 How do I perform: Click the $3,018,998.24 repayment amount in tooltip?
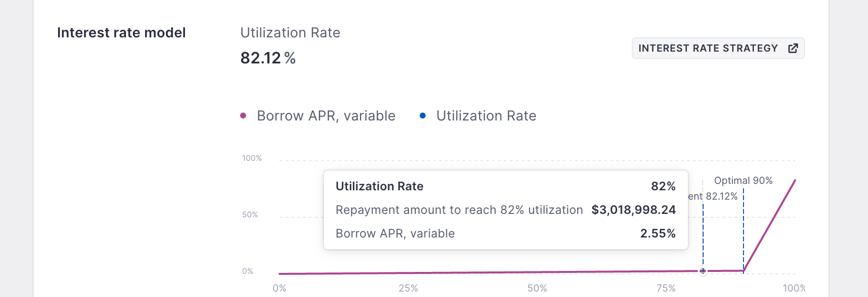[634, 210]
